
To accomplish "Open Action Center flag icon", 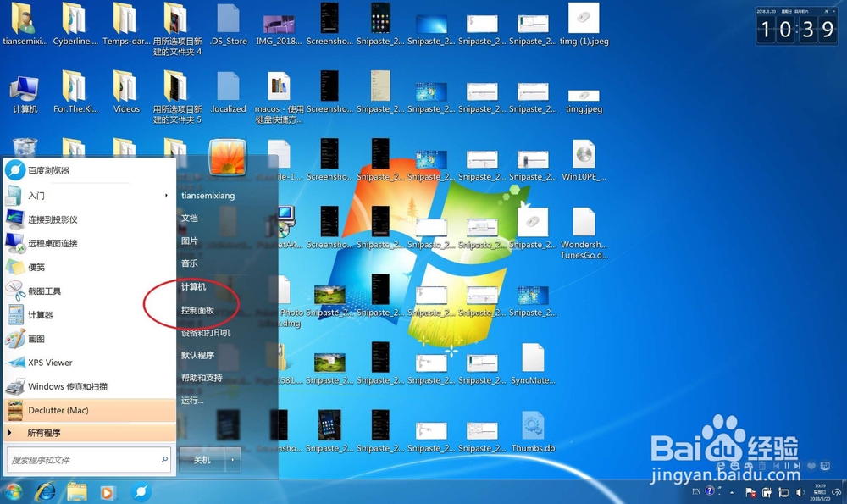I will coord(750,492).
